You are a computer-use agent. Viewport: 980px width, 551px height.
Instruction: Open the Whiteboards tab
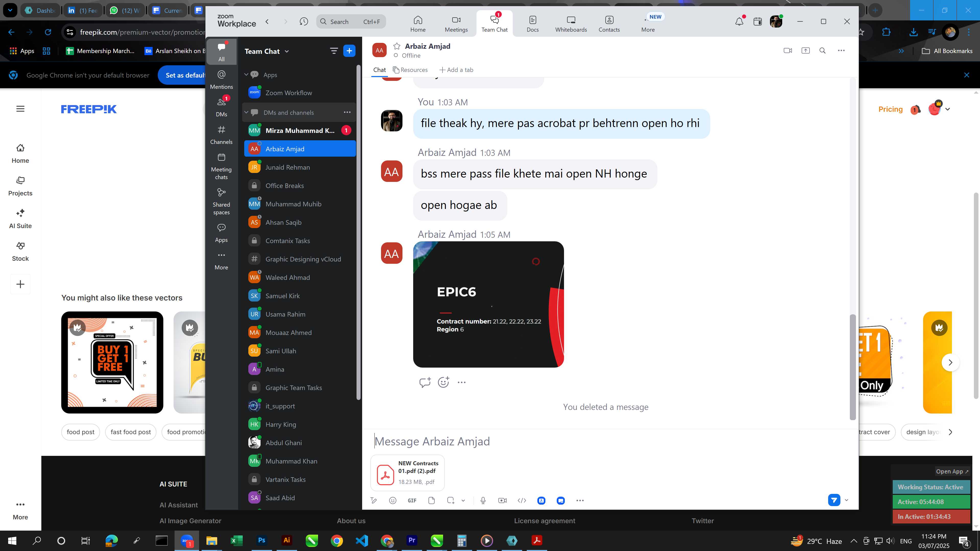571,23
